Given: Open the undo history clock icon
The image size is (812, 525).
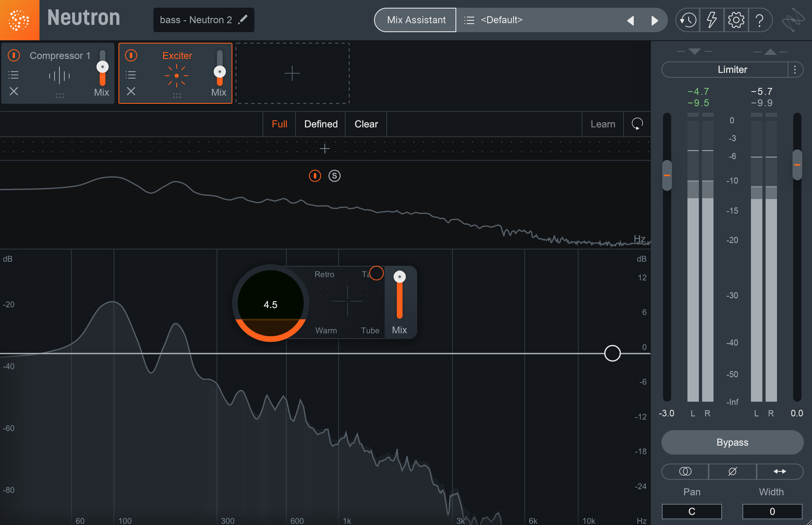Looking at the screenshot, I should (688, 20).
